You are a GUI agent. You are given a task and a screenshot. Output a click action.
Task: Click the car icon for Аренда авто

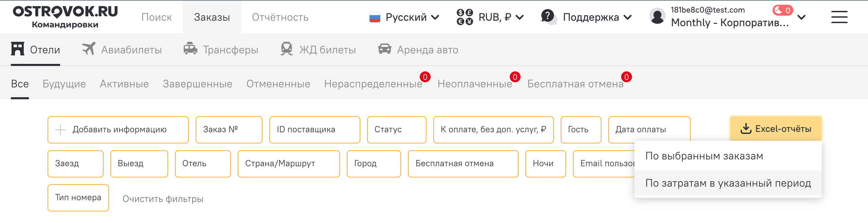pyautogui.click(x=384, y=49)
